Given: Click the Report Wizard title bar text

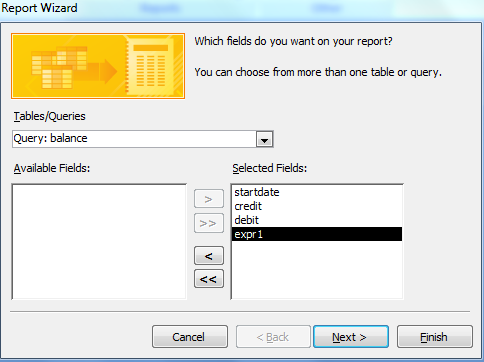Looking at the screenshot, I should click(x=39, y=8).
